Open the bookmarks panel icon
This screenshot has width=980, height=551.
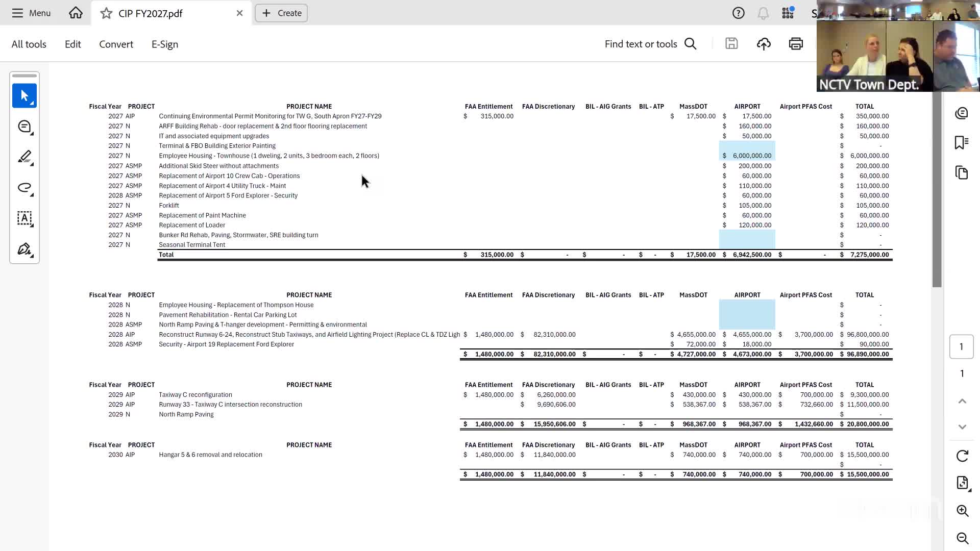[x=962, y=143]
